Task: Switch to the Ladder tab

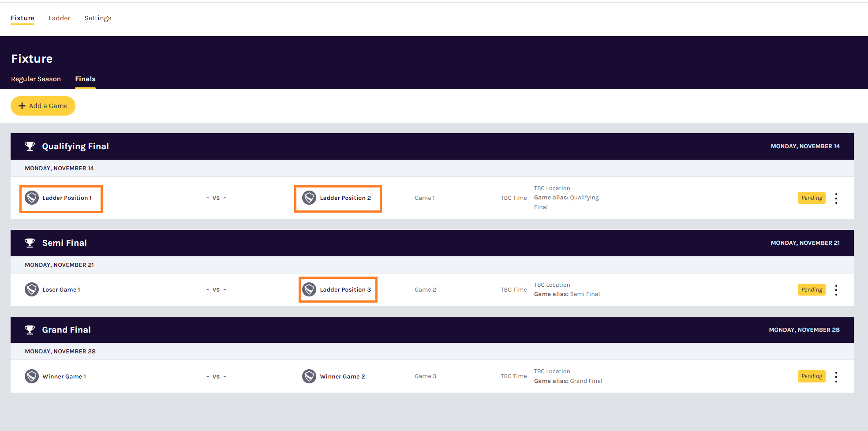Action: click(60, 18)
